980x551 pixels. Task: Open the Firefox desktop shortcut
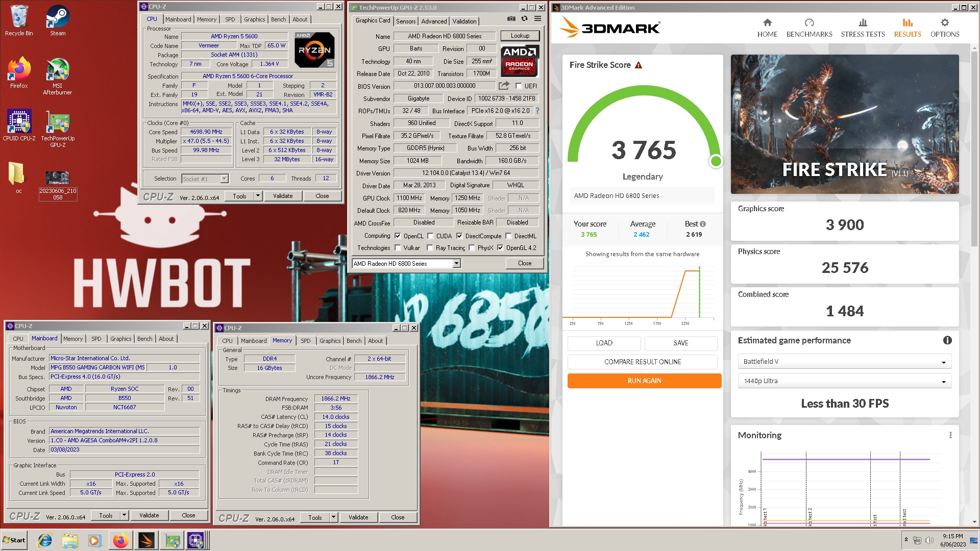[x=19, y=73]
